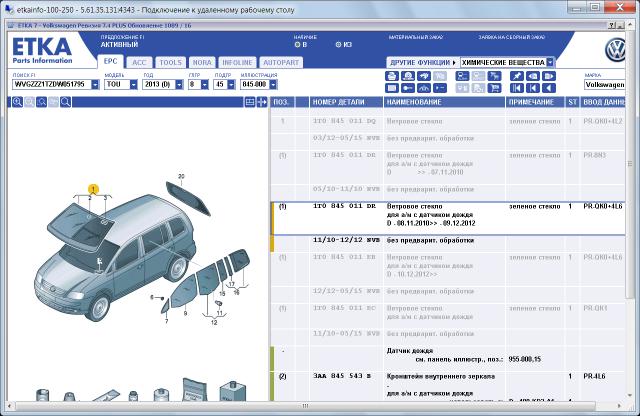Open the AUTOPART tab
The height and width of the screenshot is (416, 640).
pyautogui.click(x=281, y=62)
